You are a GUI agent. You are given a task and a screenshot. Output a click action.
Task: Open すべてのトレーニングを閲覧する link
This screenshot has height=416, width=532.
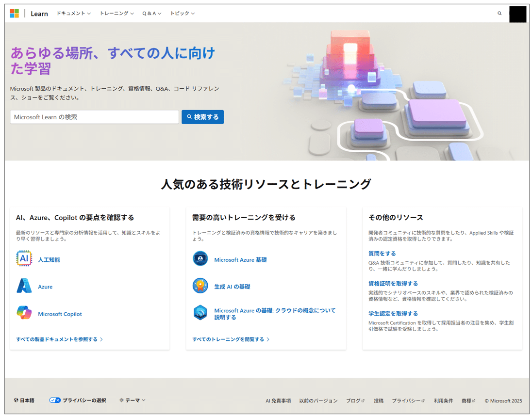(x=231, y=339)
